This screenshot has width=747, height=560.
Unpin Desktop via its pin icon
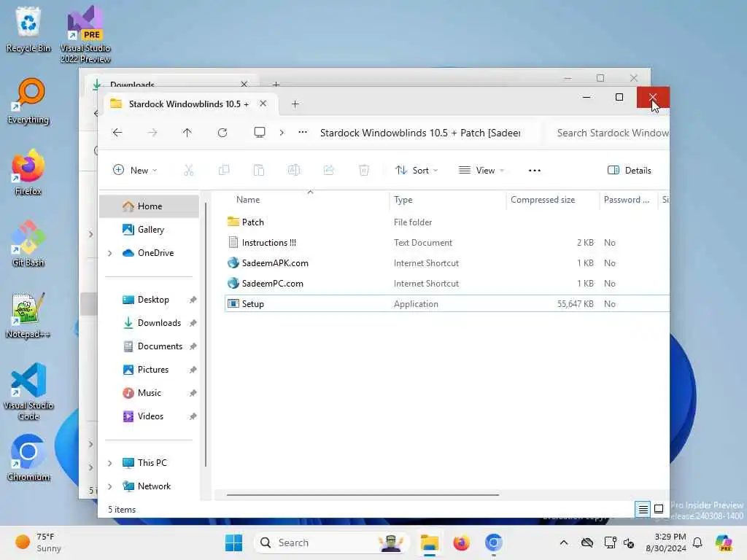(193, 300)
